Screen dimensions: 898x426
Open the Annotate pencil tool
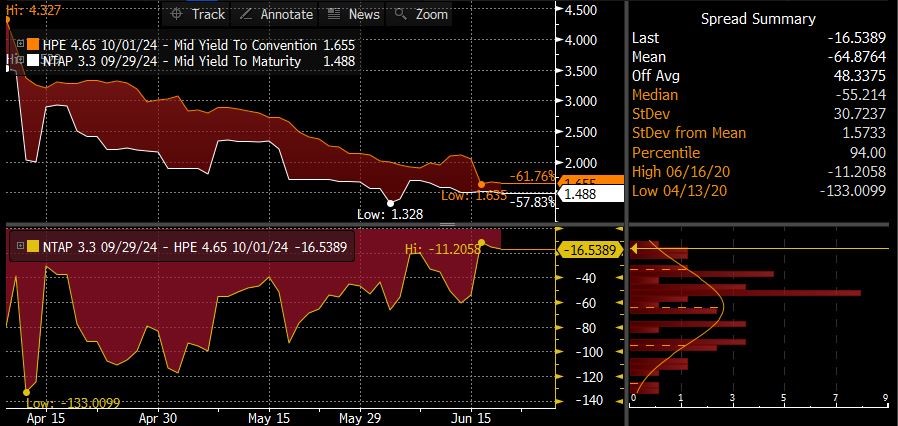pos(276,14)
